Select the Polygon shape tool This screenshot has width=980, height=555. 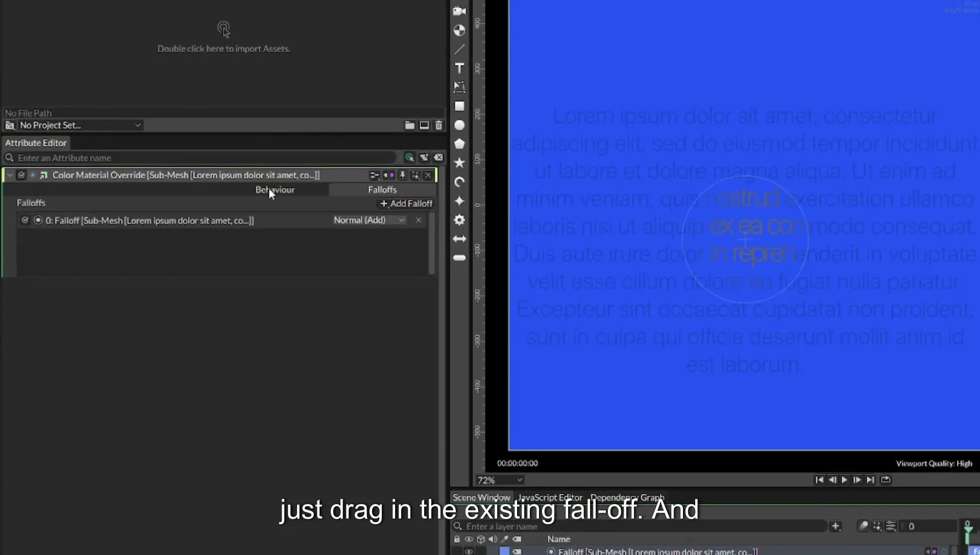click(459, 144)
